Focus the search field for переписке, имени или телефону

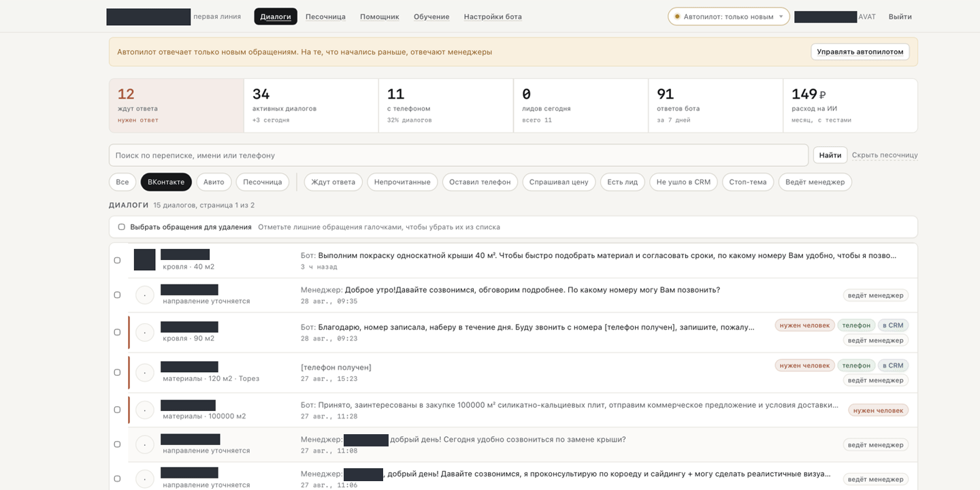459,155
